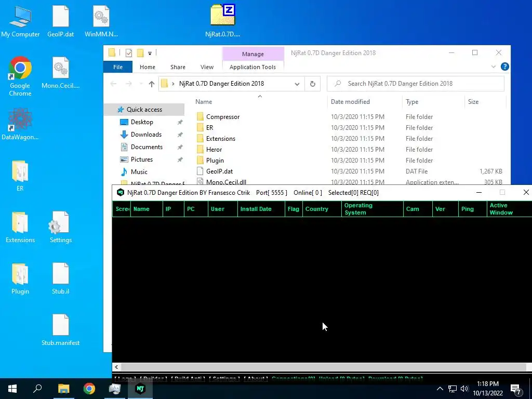Open Explorer Help via blue question icon
Viewport: 532px width, 399px height.
click(x=505, y=66)
